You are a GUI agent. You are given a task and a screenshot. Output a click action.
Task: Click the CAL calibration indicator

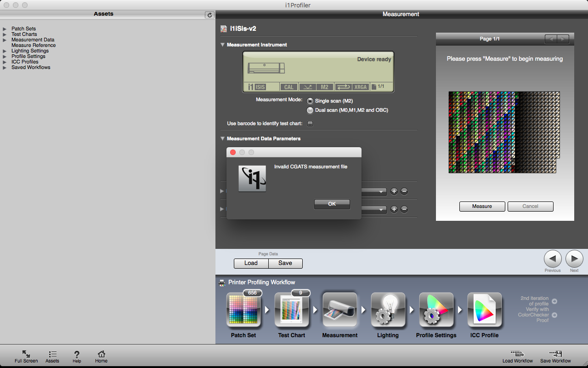[288, 87]
